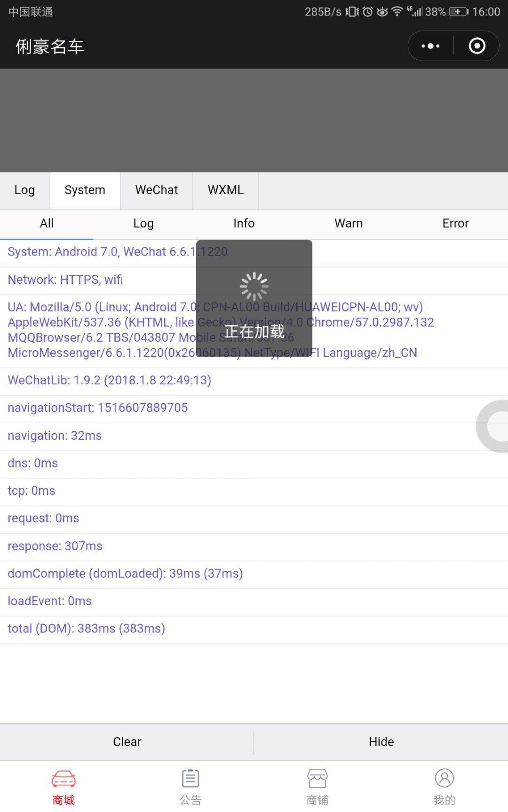
Task: Filter entries by Warn level
Action: (349, 224)
